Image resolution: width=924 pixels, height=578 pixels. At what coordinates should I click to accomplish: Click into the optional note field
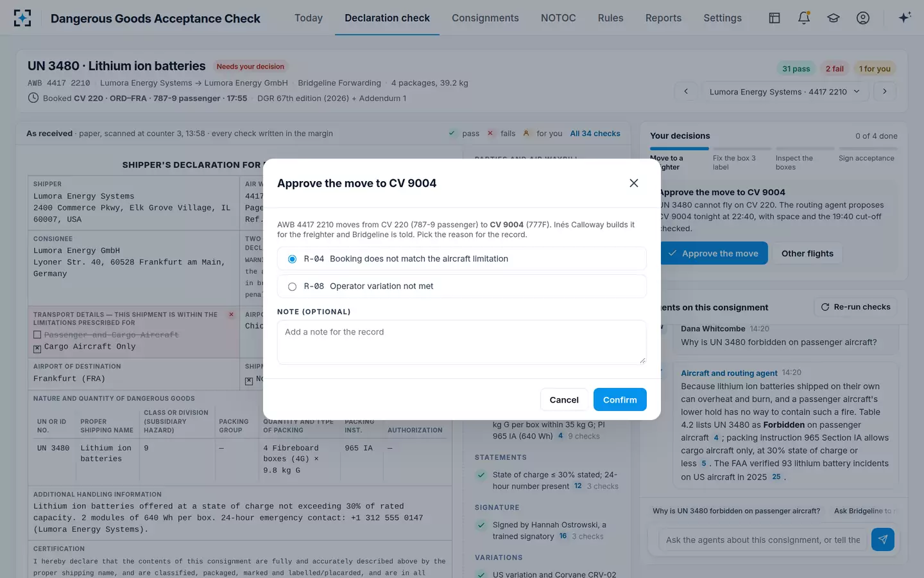point(462,342)
